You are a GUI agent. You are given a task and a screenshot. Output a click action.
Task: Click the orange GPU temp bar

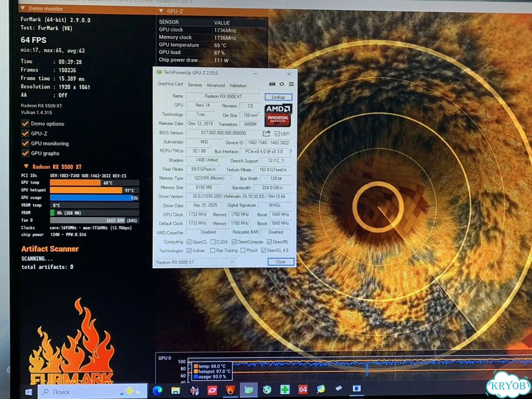pos(75,182)
